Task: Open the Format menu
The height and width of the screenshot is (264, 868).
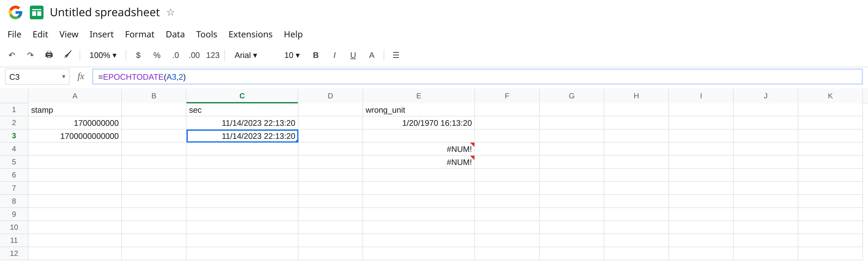Action: click(x=140, y=35)
